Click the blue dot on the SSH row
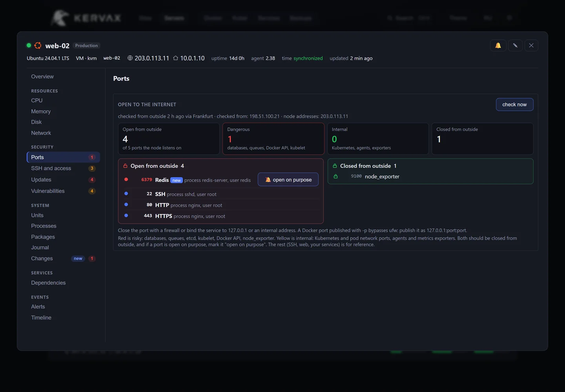Screen dimensions: 565x392 tap(126, 194)
